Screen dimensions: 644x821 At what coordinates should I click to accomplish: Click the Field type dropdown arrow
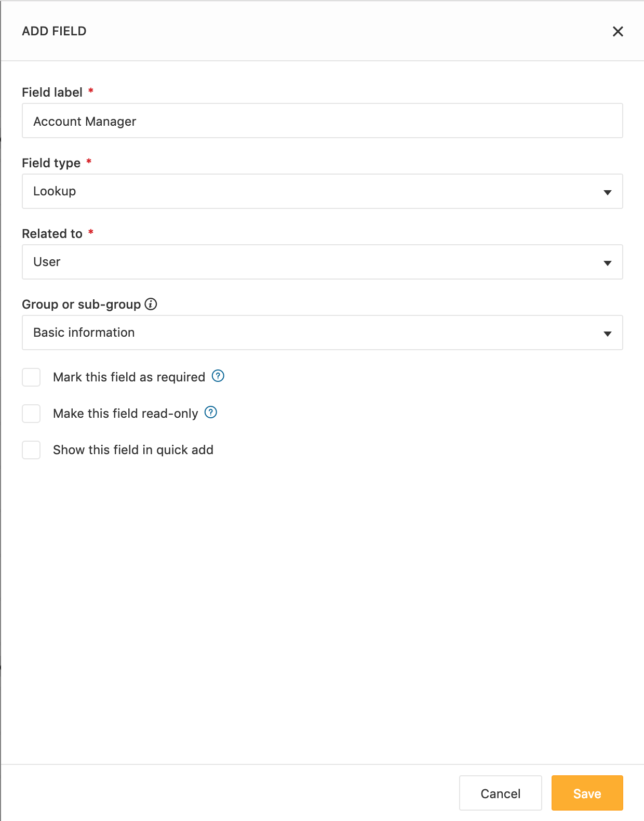click(x=607, y=192)
